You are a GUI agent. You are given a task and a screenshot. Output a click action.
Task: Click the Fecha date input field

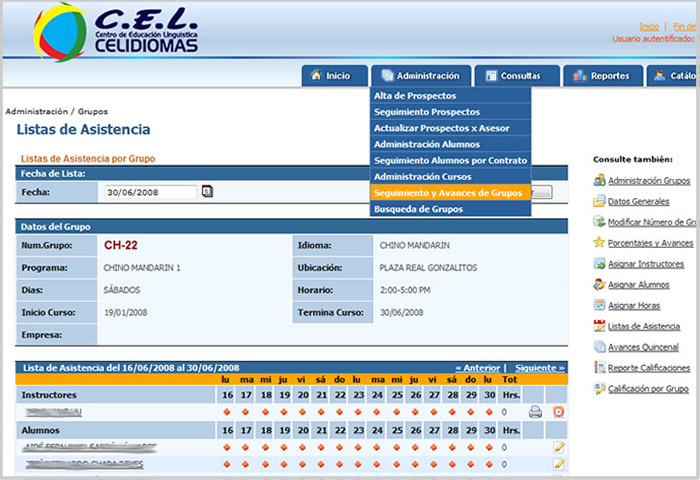pos(150,192)
